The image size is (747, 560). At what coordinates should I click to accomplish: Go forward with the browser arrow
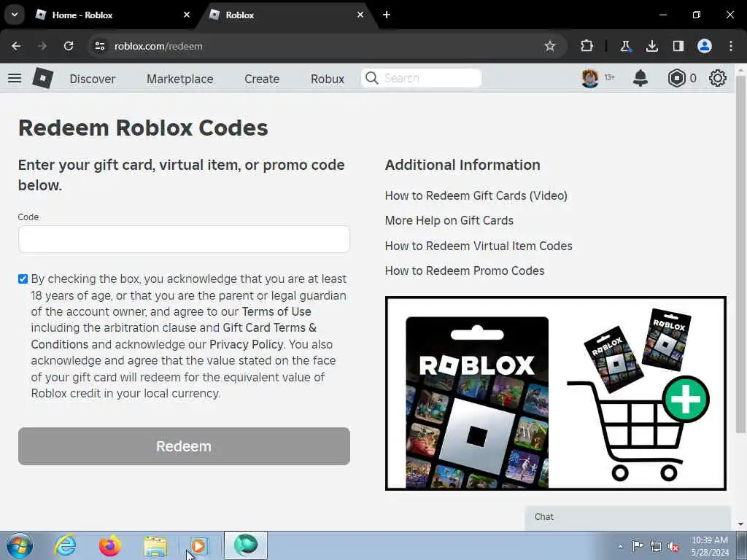[42, 46]
